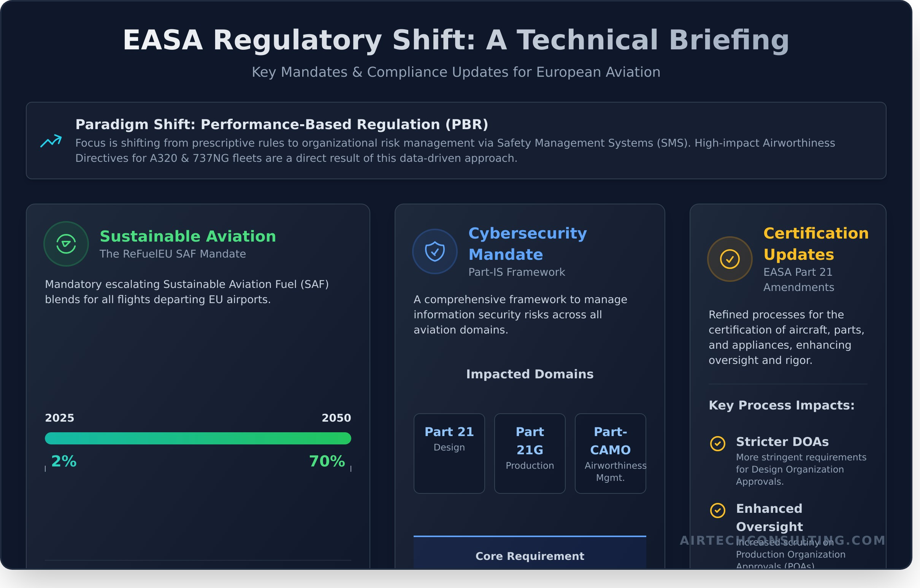The height and width of the screenshot is (588, 920).
Task: Click the Core Requirement panel header
Action: point(530,556)
